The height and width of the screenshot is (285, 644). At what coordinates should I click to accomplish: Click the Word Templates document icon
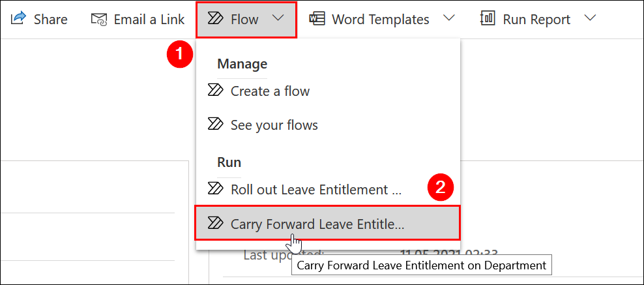[x=317, y=19]
